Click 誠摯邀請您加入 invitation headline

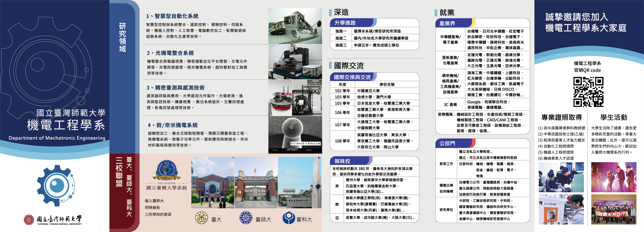click(577, 17)
